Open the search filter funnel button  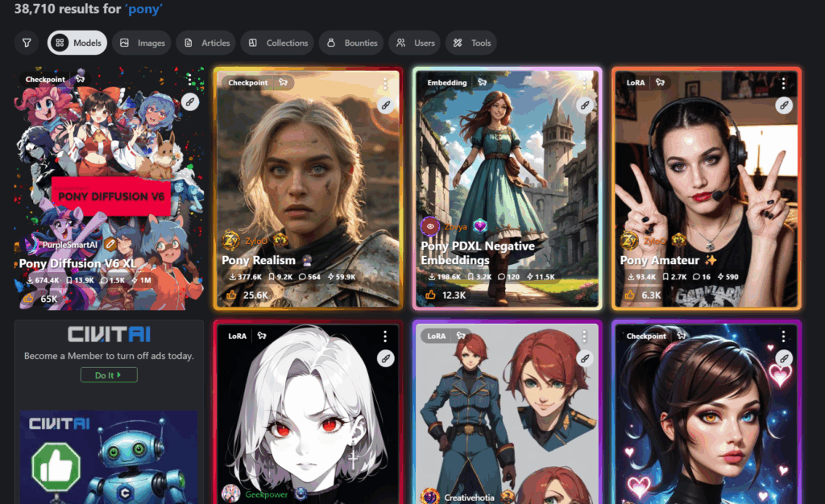tap(27, 43)
